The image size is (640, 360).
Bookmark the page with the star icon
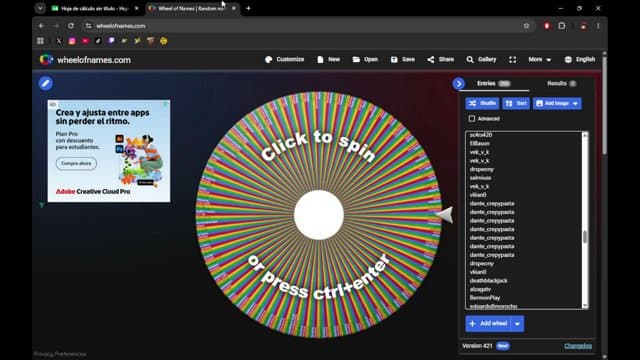coord(526,26)
